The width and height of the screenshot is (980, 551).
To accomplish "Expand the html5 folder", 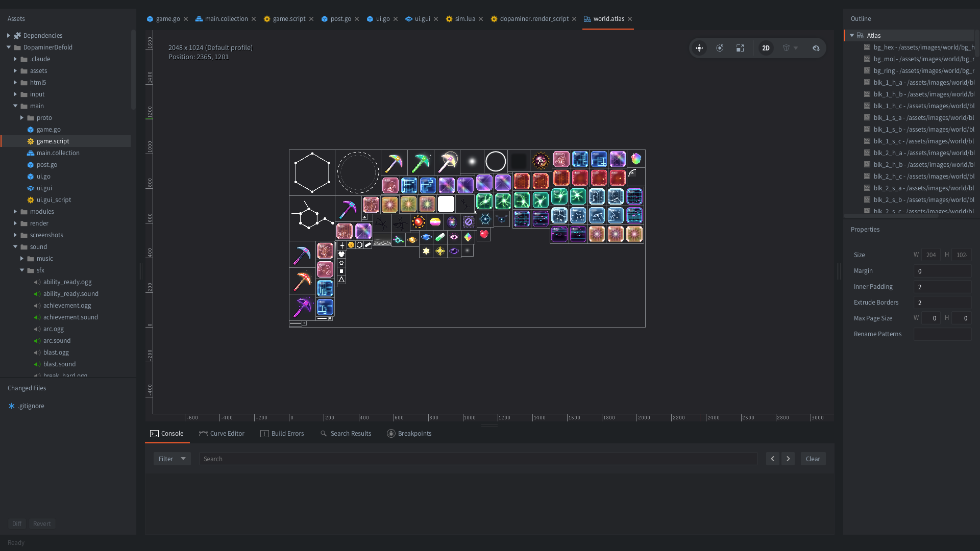I will (15, 82).
